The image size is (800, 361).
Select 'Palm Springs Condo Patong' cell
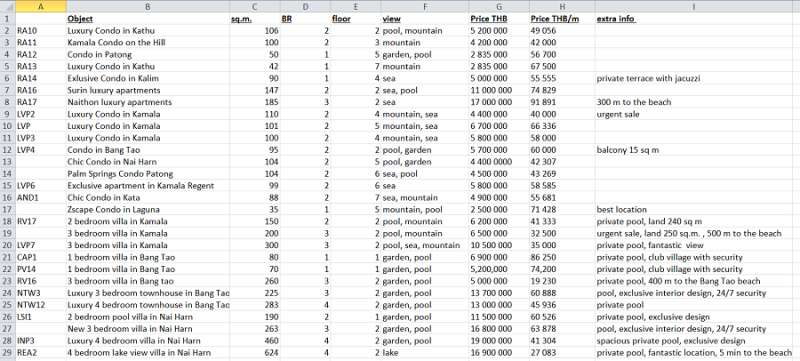coord(147,174)
